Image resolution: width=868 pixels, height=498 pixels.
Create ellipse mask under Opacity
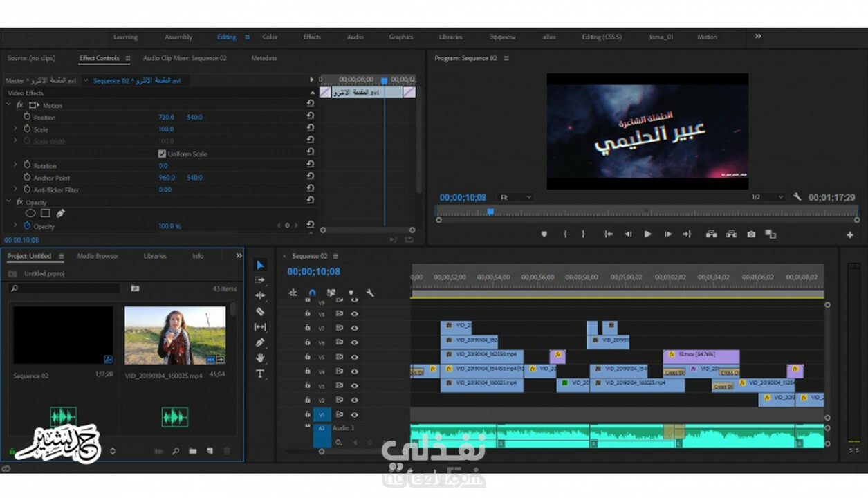30,213
